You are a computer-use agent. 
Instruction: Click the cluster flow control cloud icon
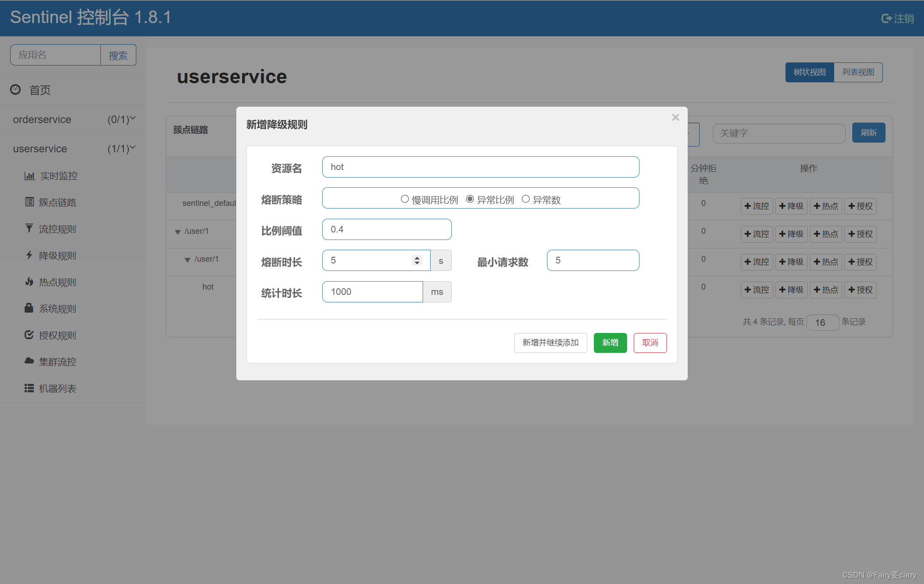(29, 361)
